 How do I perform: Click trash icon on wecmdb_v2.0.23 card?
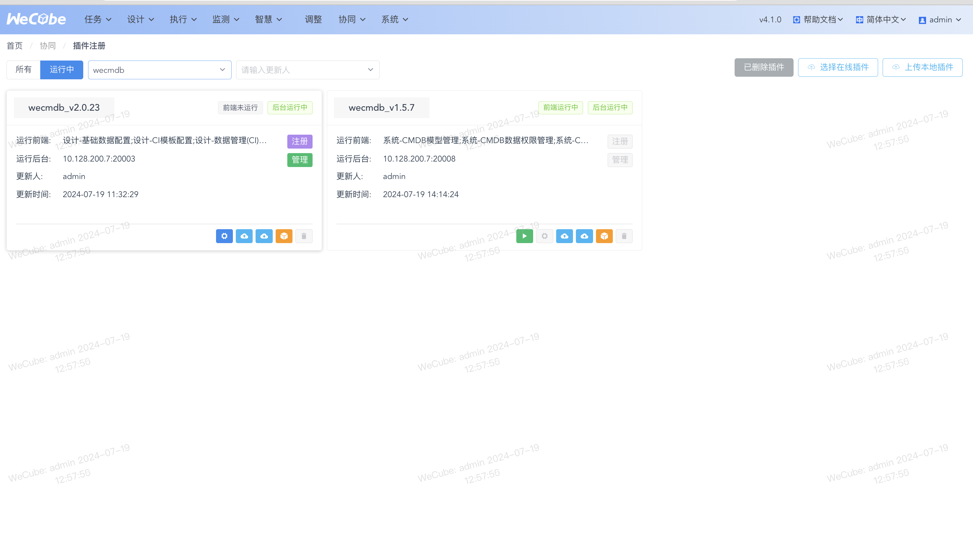[x=304, y=236]
